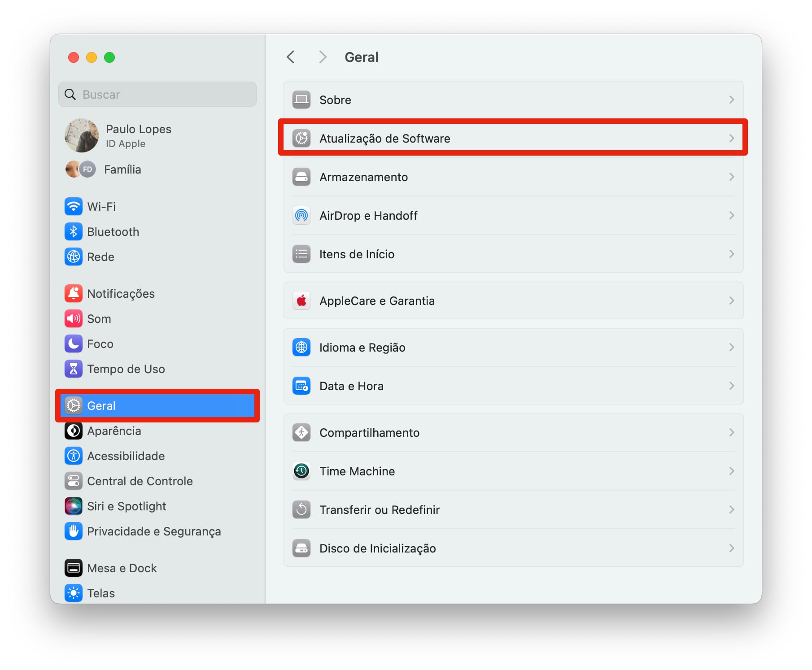The height and width of the screenshot is (670, 812).
Task: Expand the Disco de Inicialização chevron
Action: click(x=731, y=548)
